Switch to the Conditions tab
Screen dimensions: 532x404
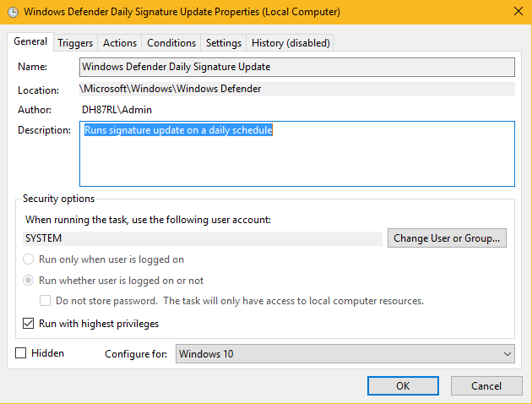click(171, 43)
